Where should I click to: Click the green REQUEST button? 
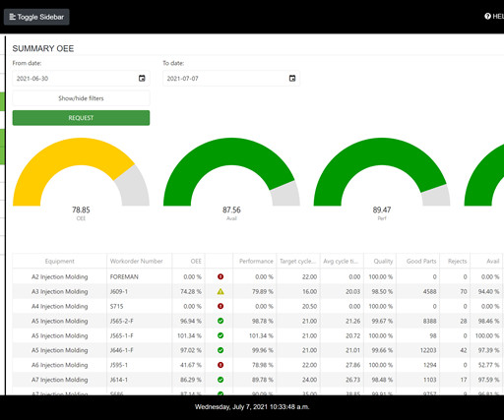81,118
